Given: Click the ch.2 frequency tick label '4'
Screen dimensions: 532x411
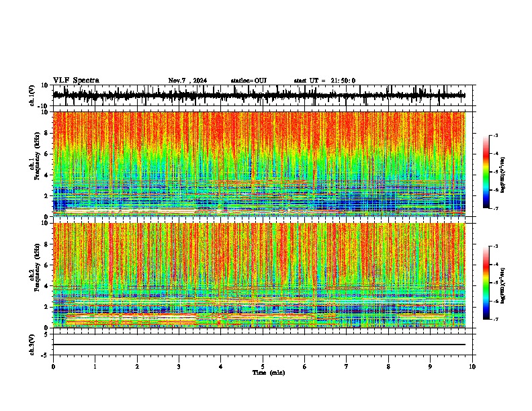Looking at the screenshot, I should [47, 286].
